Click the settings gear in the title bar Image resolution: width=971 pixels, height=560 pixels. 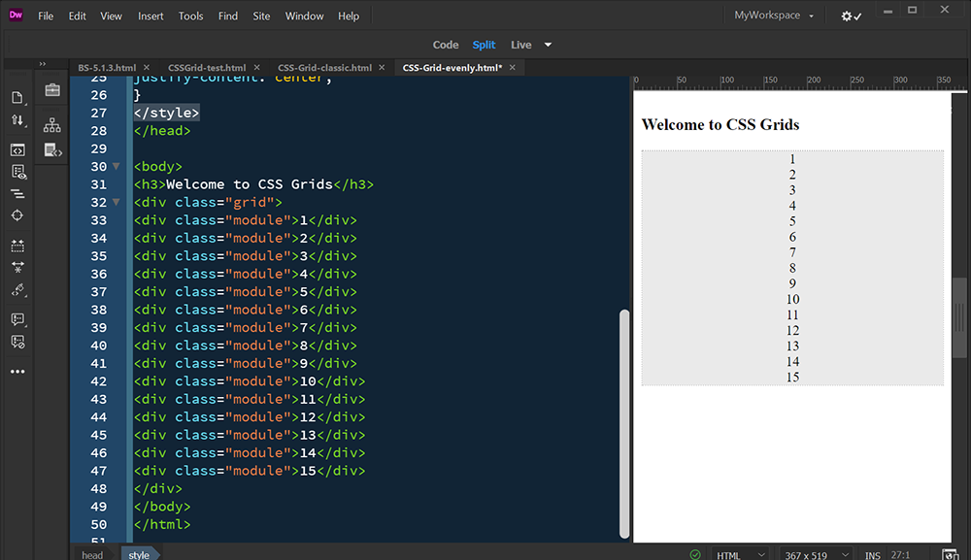click(847, 16)
